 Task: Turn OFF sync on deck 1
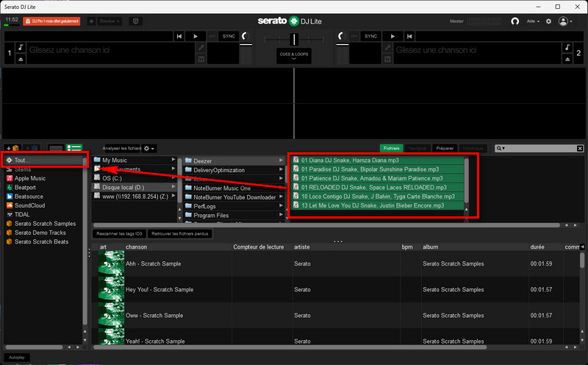[212, 36]
